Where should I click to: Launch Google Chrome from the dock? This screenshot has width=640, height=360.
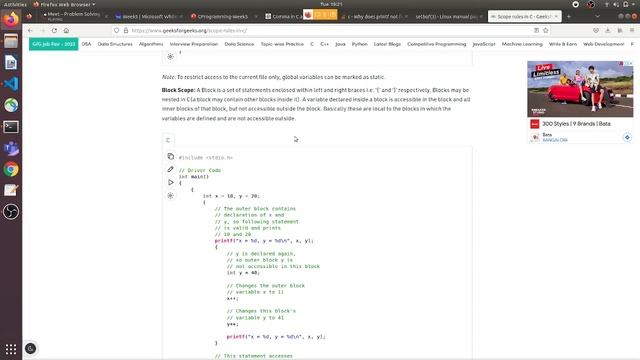tap(11, 169)
